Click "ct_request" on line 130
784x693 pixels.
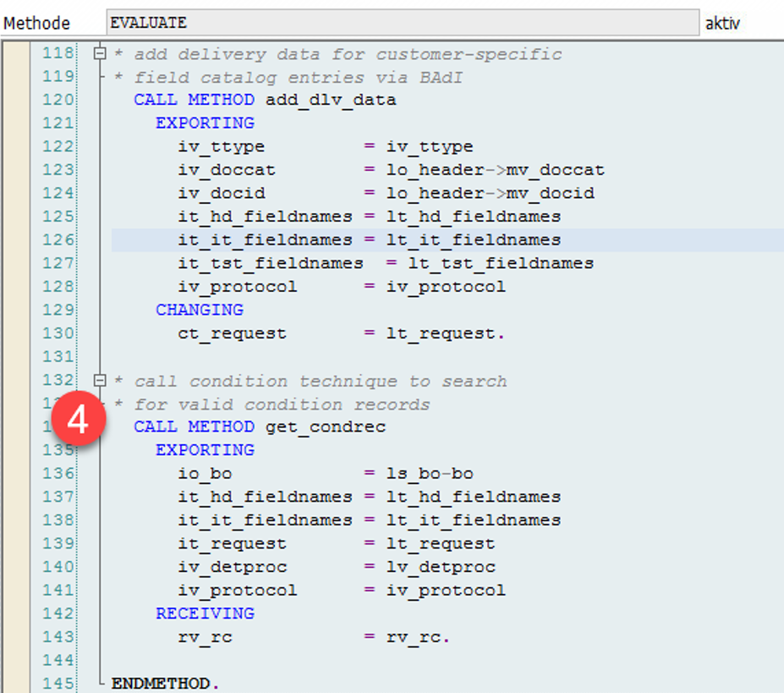[232, 333]
